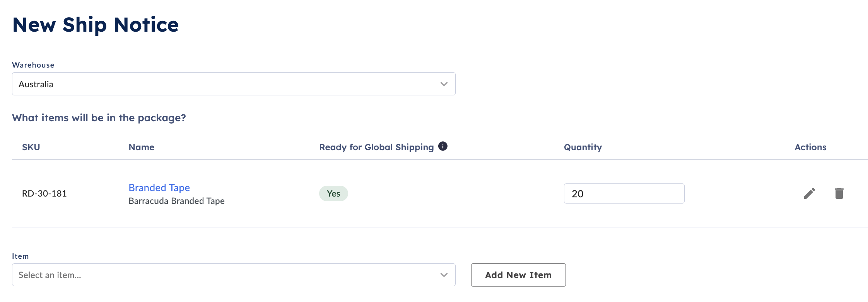Click the Warehouse dropdown chevron arrow
The image size is (868, 302).
click(444, 84)
